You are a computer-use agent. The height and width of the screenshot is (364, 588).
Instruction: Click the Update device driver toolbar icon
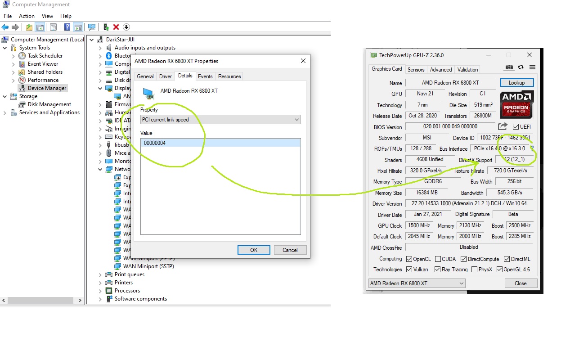click(x=106, y=27)
